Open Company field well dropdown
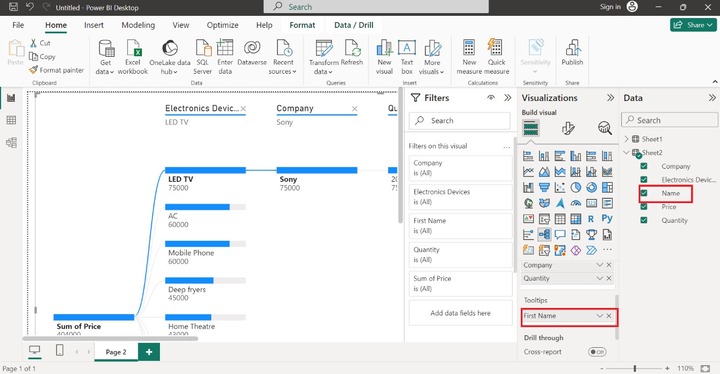720x374 pixels. pyautogui.click(x=599, y=265)
